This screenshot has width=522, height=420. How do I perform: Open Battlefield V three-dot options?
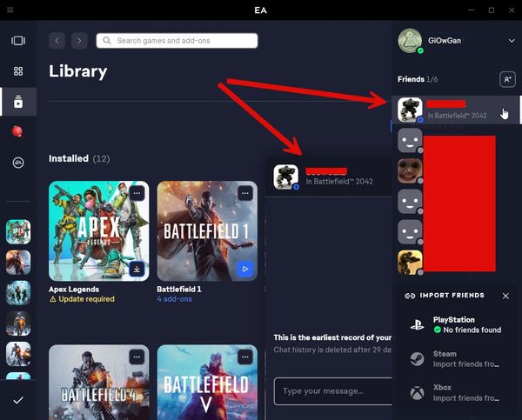(245, 357)
